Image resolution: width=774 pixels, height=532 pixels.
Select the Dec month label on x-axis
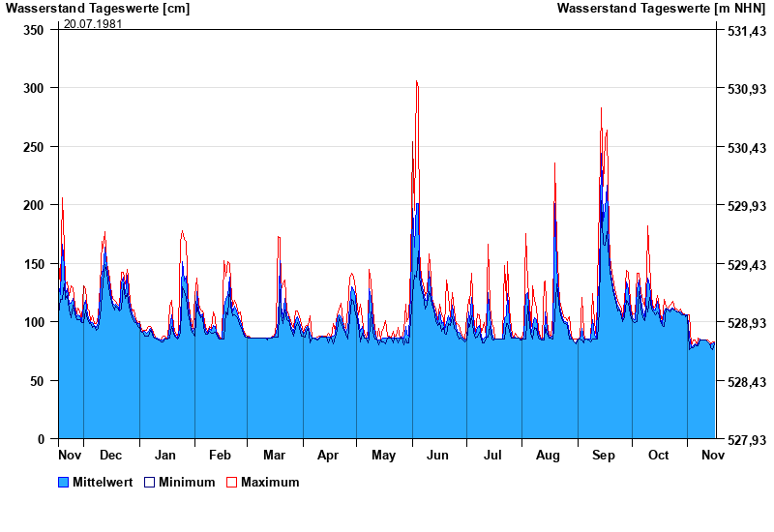click(110, 455)
